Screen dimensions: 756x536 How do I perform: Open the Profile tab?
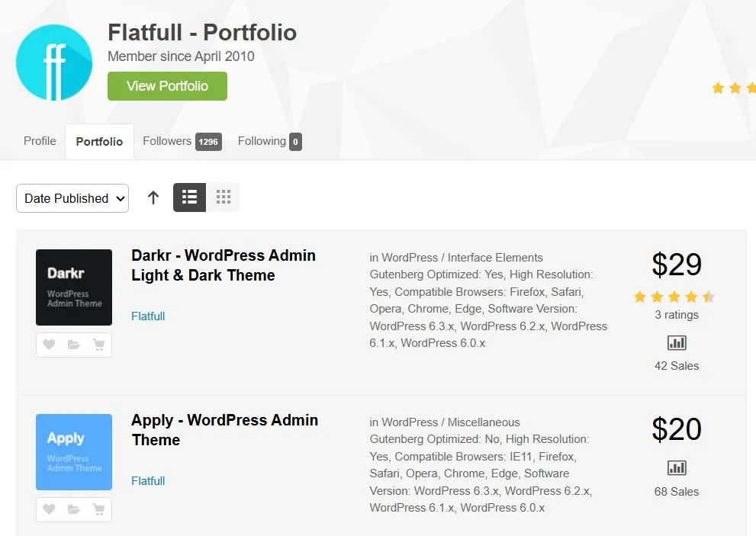point(40,141)
